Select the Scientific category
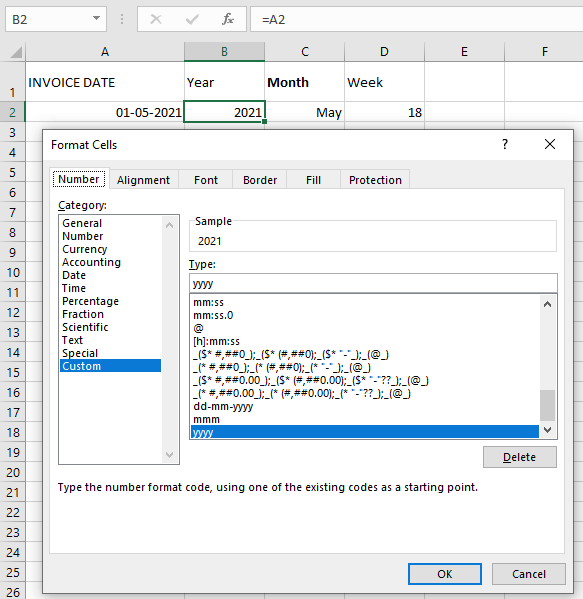Viewport: 583px width, 599px height. [110, 327]
